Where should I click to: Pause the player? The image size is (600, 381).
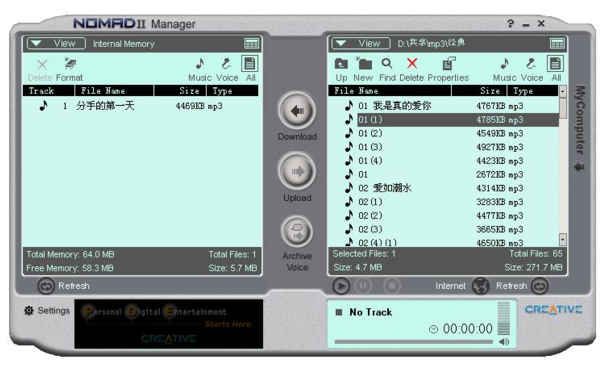[x=364, y=286]
